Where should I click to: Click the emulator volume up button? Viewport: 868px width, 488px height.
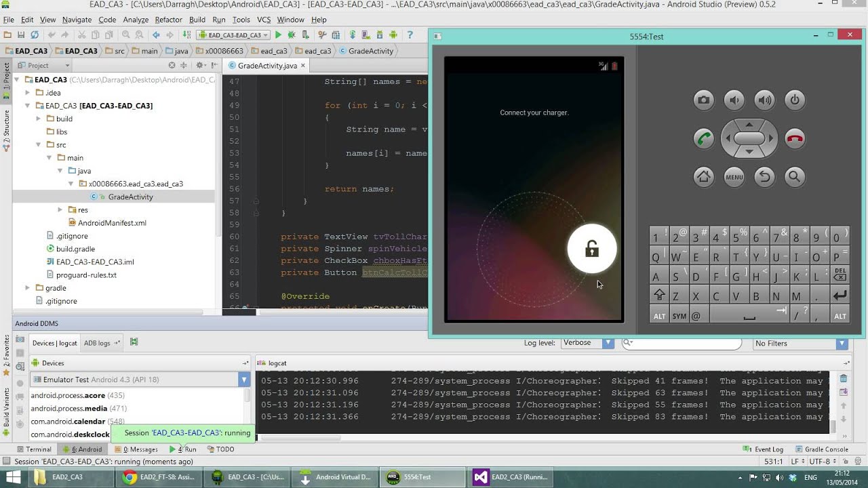click(765, 100)
